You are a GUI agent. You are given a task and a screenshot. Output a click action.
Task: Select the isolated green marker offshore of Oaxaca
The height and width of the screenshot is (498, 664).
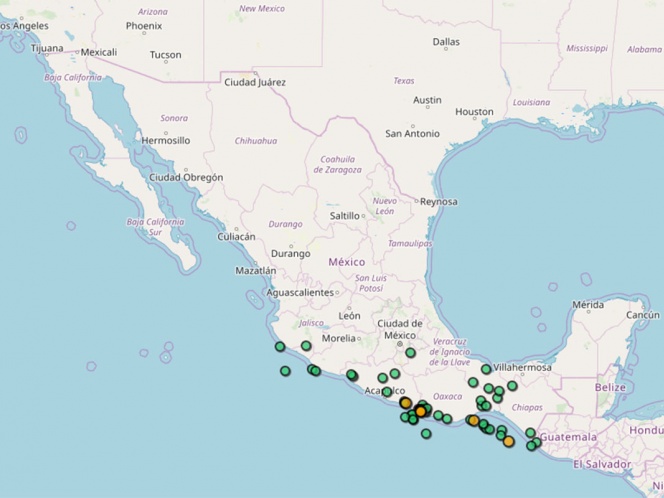[426, 433]
